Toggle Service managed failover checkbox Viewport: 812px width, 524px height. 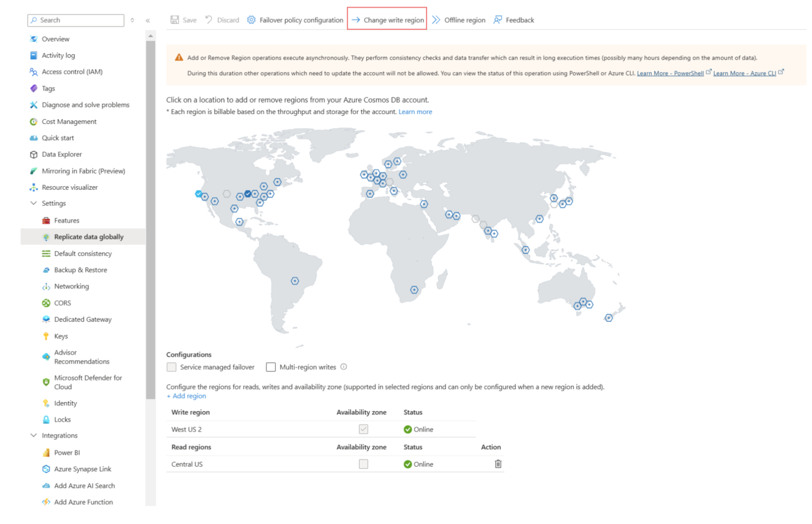171,367
